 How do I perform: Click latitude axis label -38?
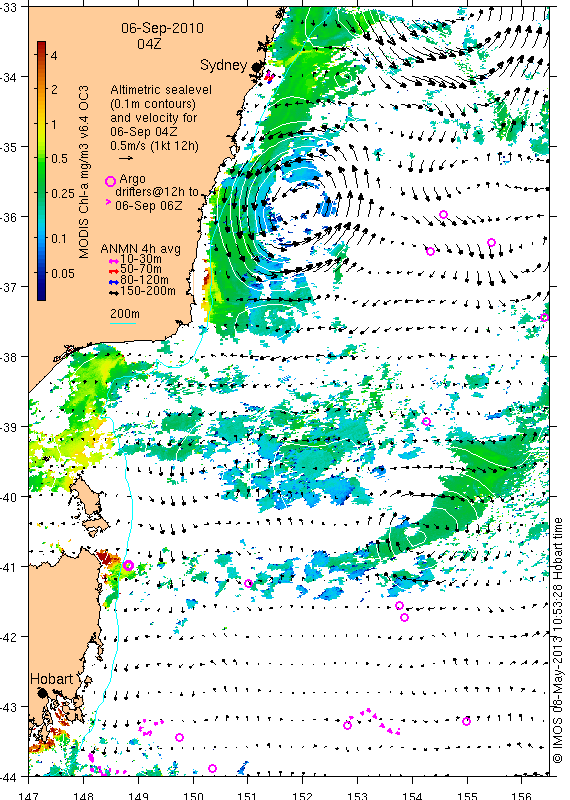[8, 356]
